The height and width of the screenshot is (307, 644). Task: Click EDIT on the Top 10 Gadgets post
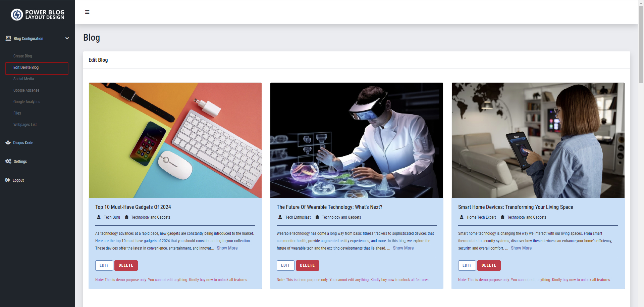click(x=104, y=265)
